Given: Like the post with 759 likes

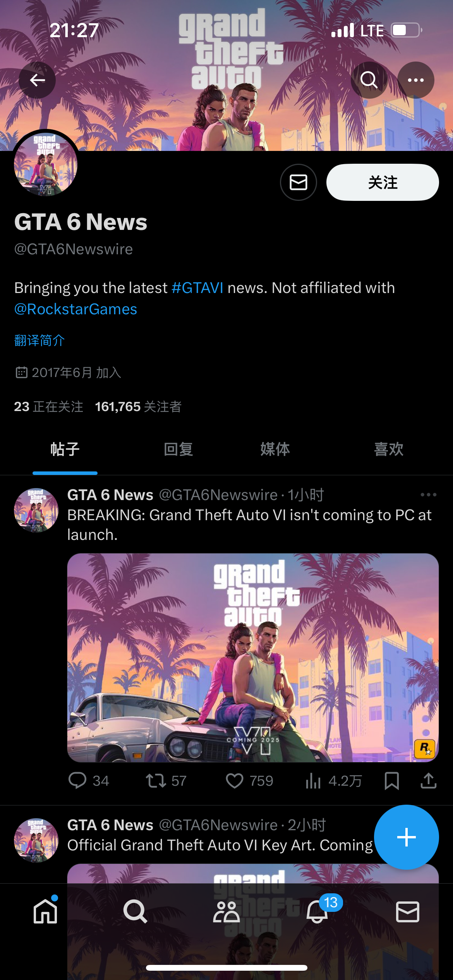Looking at the screenshot, I should [x=250, y=781].
